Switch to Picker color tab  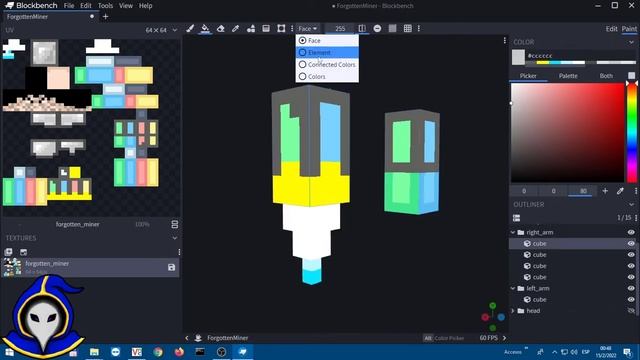(x=528, y=76)
